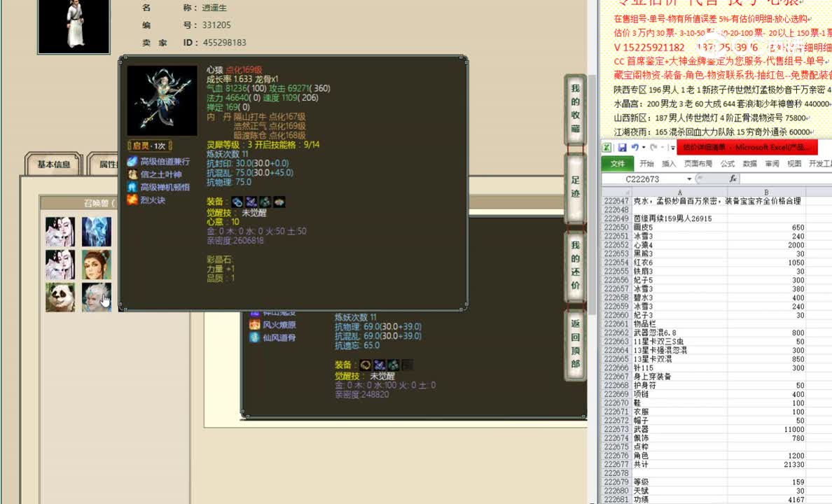Select the white-haired pet under cursor
This screenshot has height=504, width=832.
[x=97, y=297]
